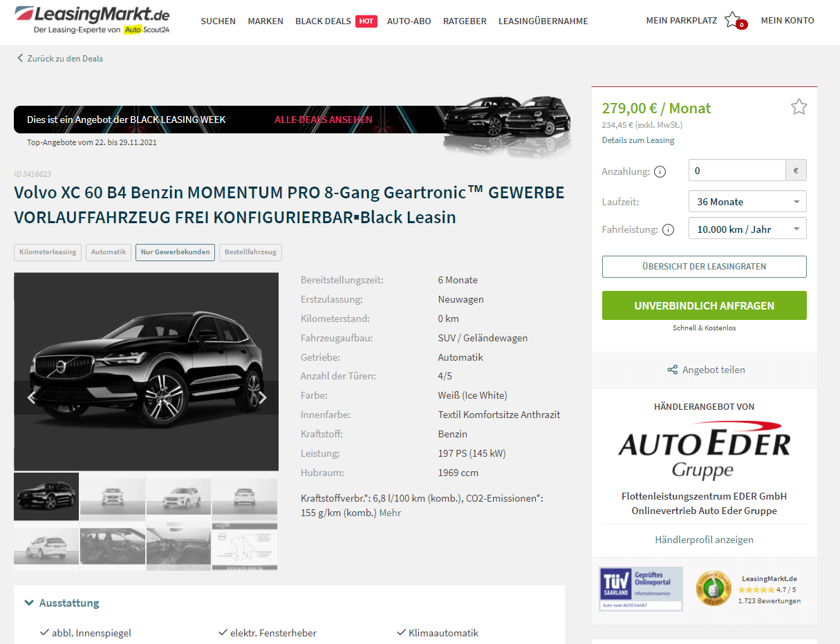Click the TÜV Saarland certification badge
The height and width of the screenshot is (644, 840).
(x=641, y=589)
